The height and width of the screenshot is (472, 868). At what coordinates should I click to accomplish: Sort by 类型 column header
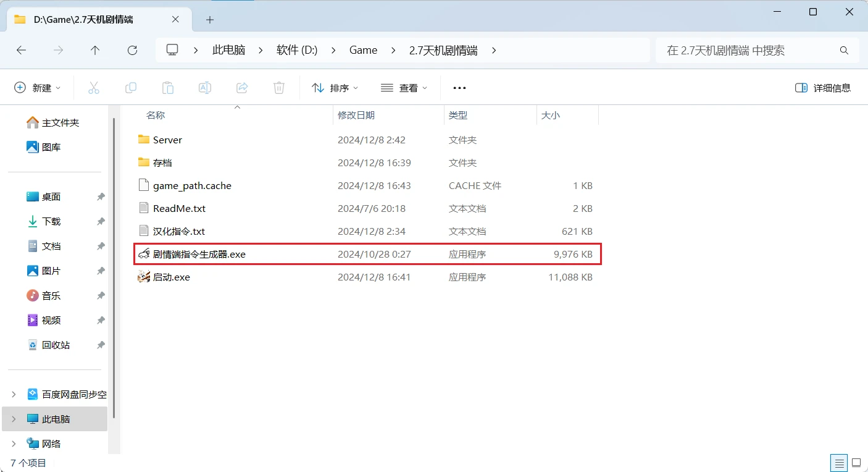(x=458, y=115)
